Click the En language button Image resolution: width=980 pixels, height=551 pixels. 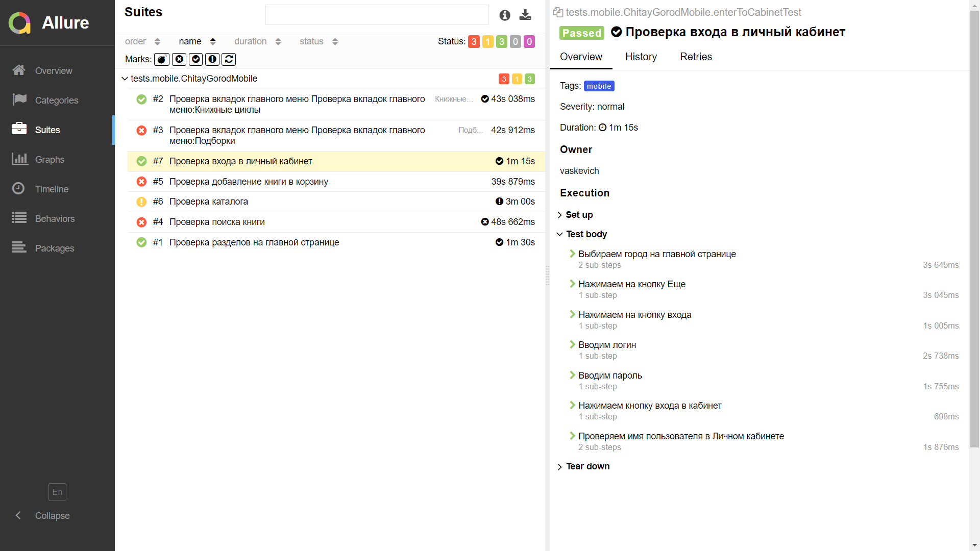[57, 492]
